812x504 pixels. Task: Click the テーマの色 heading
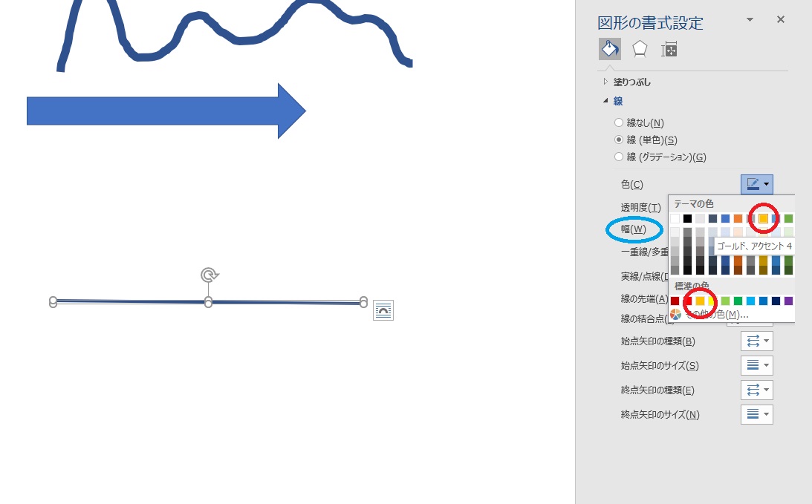(693, 203)
